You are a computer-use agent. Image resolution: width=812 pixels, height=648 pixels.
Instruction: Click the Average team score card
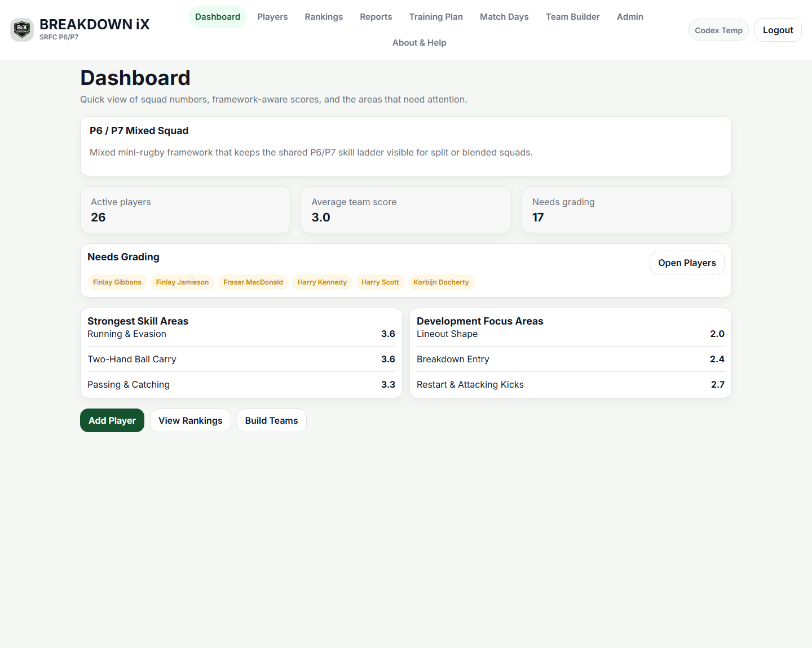coord(406,210)
